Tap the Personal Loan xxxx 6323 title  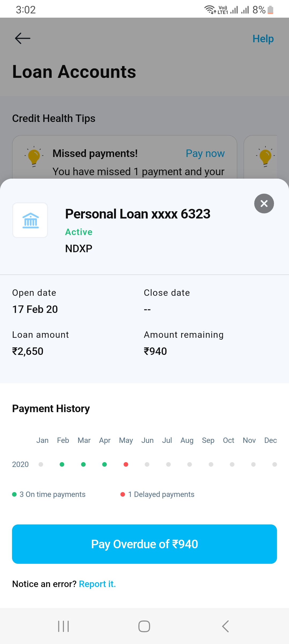138,214
